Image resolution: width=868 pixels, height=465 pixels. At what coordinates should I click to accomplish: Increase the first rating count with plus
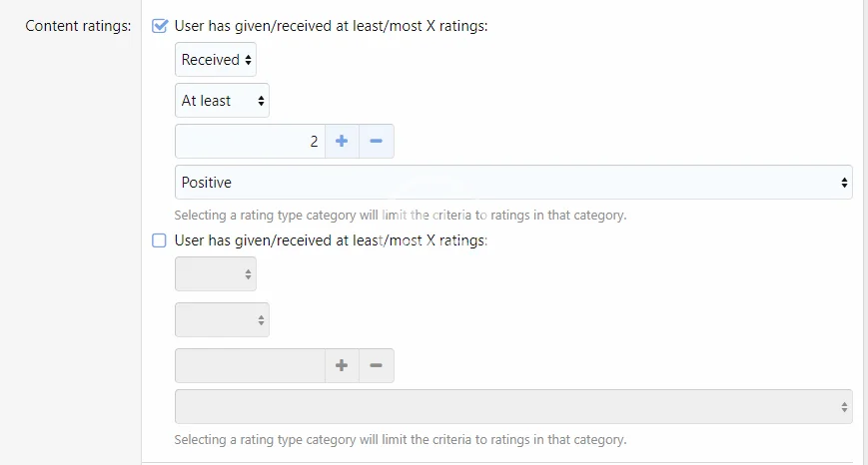(x=342, y=142)
